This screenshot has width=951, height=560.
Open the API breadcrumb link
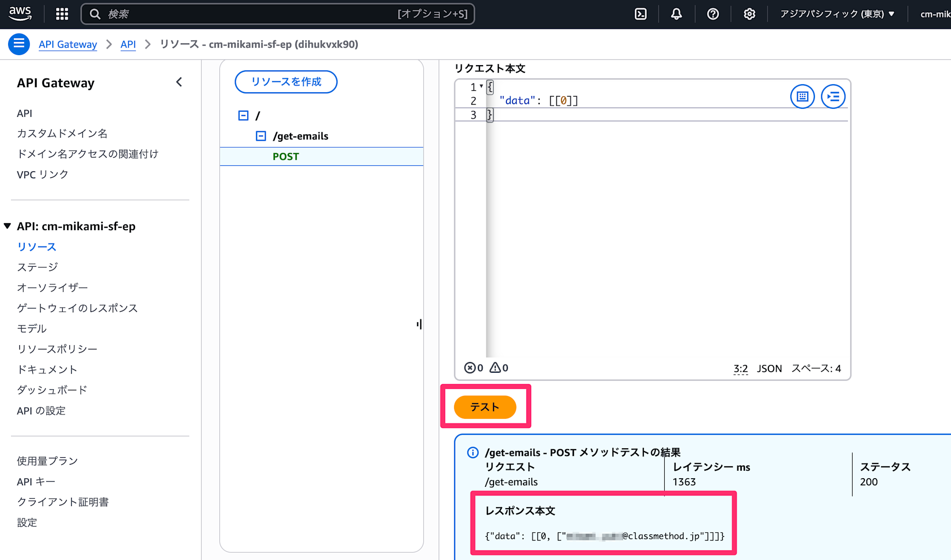[128, 44]
